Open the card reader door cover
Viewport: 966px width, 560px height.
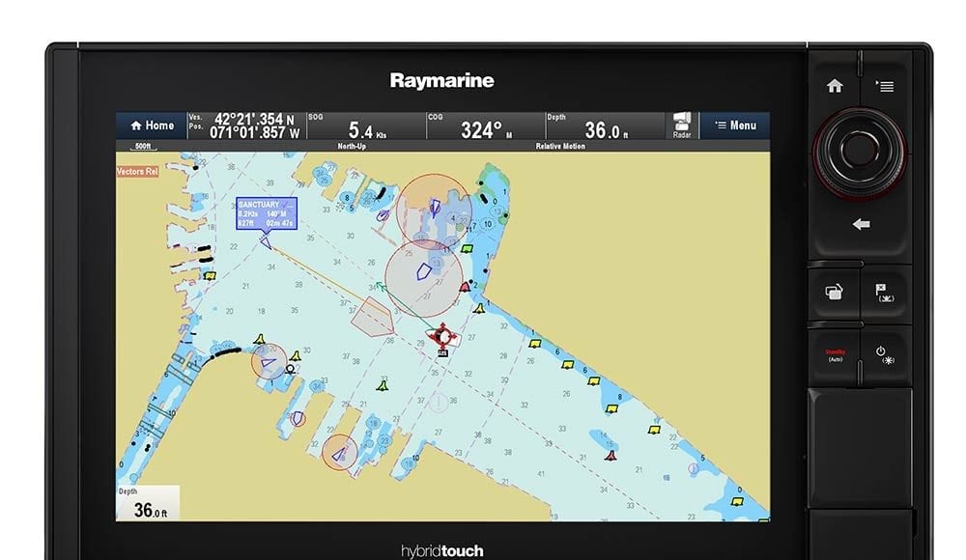(860, 447)
